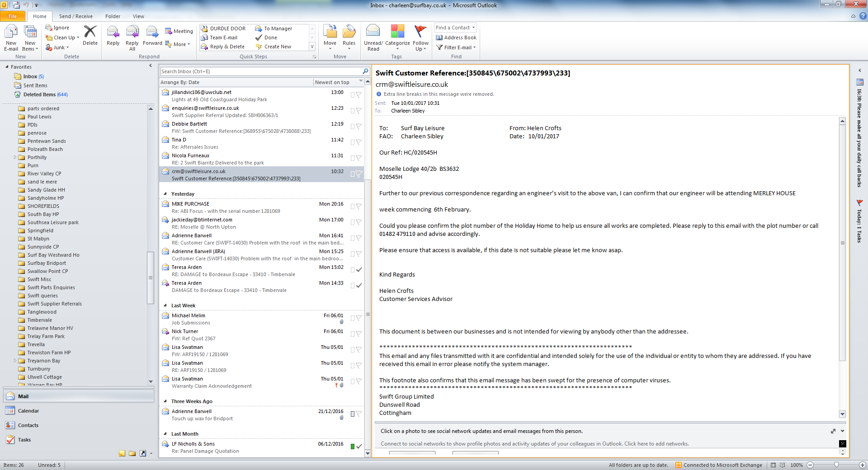Mark message as Unread/Read

[373, 38]
